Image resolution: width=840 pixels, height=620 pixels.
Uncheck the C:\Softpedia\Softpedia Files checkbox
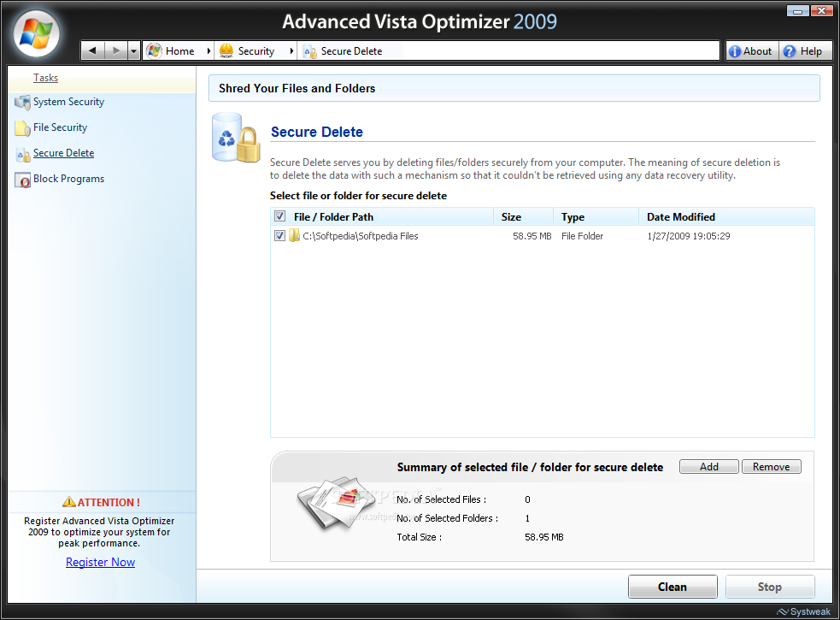point(279,235)
